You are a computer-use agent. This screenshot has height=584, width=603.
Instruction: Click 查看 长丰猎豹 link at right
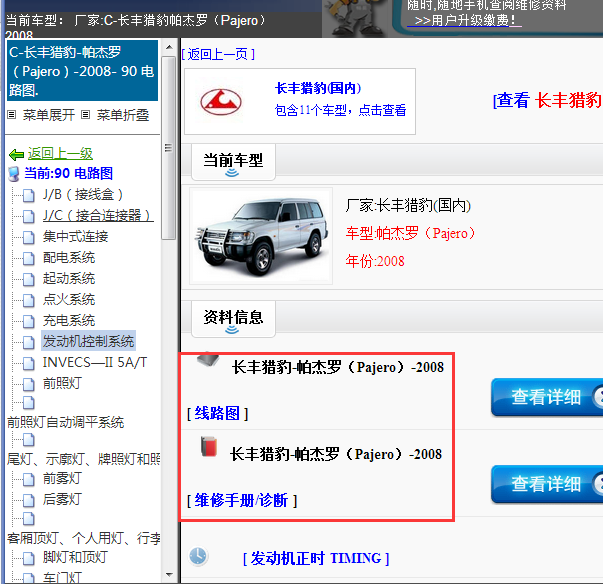click(x=548, y=100)
